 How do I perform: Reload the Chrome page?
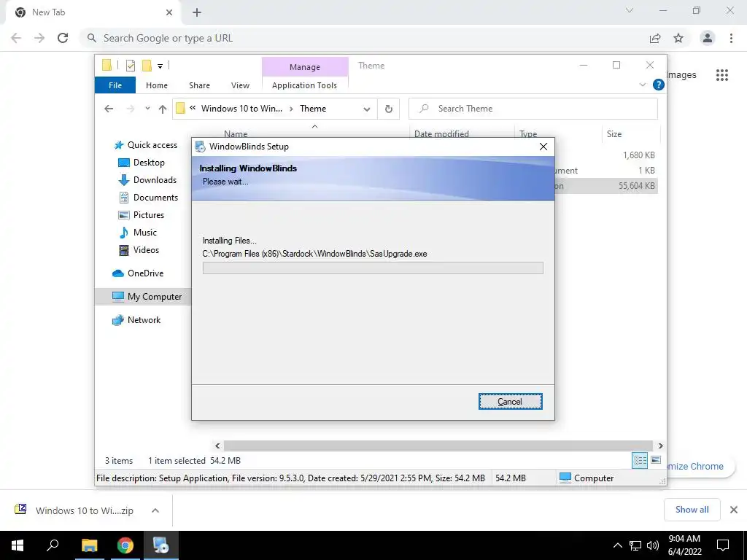coord(63,38)
